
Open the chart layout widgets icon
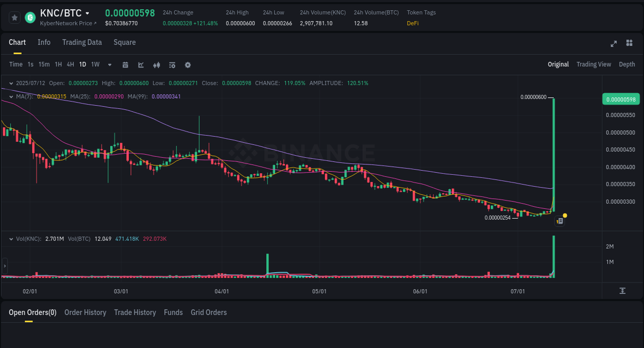(629, 44)
